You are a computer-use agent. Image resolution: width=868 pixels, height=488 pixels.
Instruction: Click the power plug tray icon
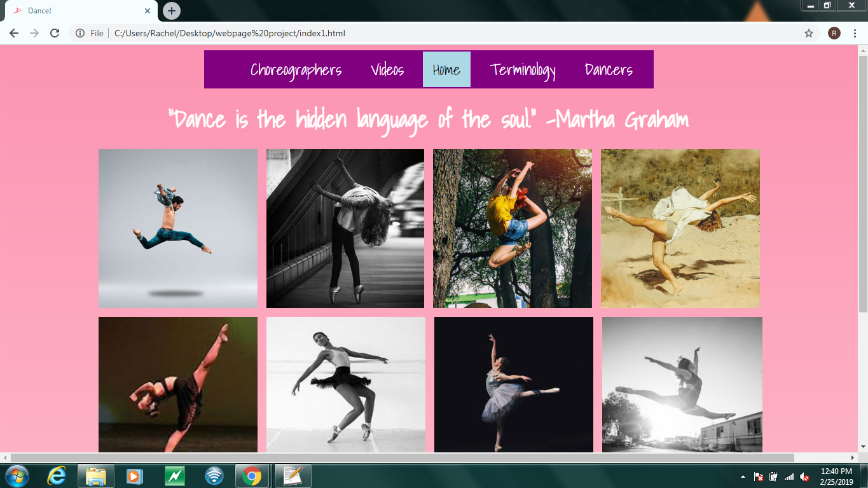coord(774,477)
